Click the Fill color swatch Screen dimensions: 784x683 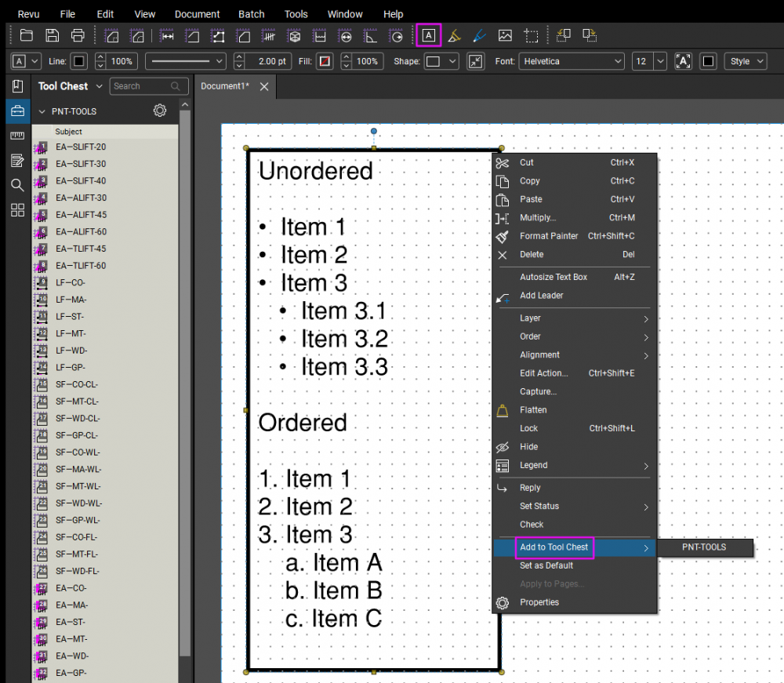pyautogui.click(x=325, y=61)
